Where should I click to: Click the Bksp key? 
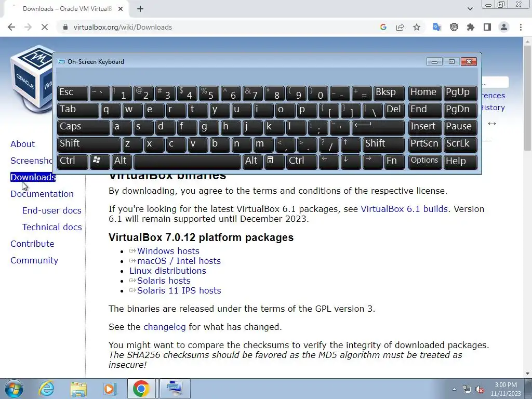(389, 93)
